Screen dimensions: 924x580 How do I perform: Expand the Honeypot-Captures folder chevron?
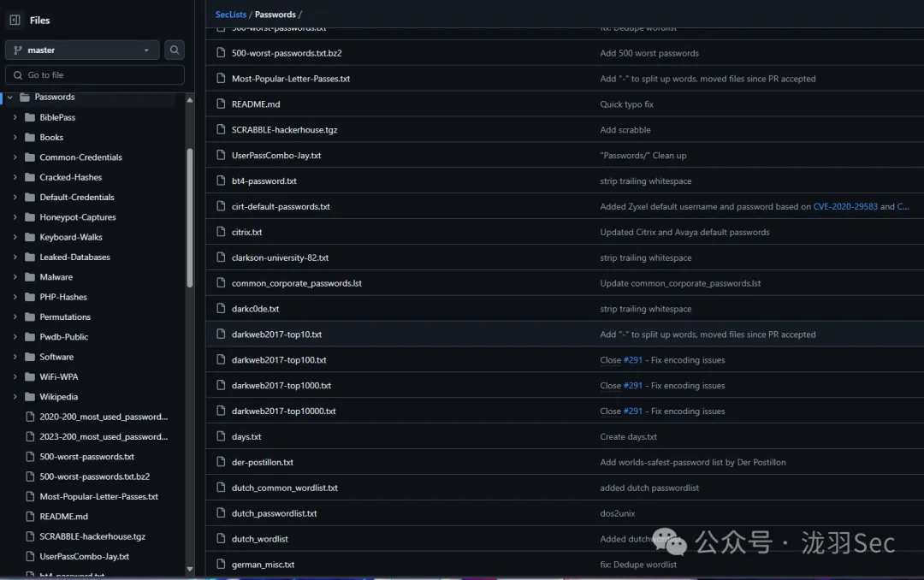15,217
